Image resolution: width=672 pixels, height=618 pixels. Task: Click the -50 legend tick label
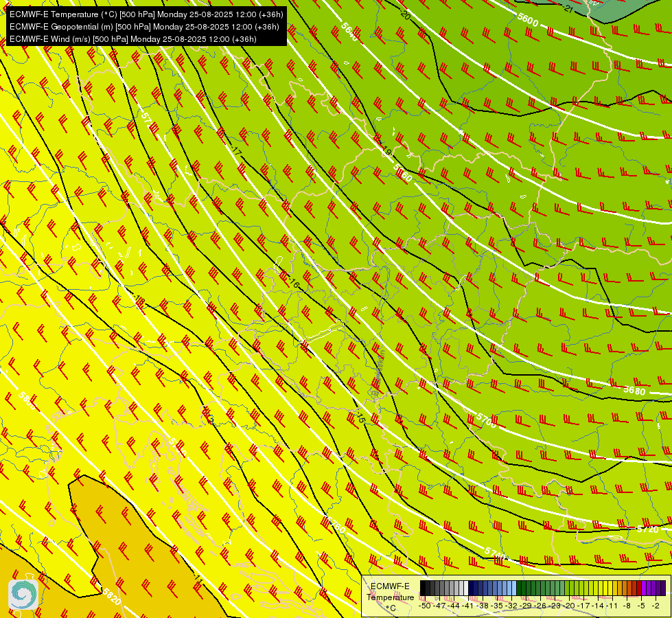pos(425,606)
